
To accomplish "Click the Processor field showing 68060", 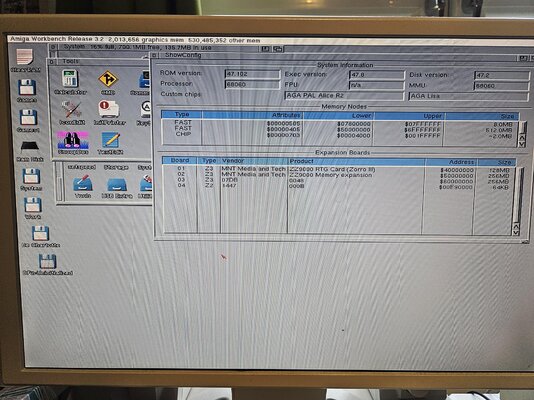I will pyautogui.click(x=252, y=84).
